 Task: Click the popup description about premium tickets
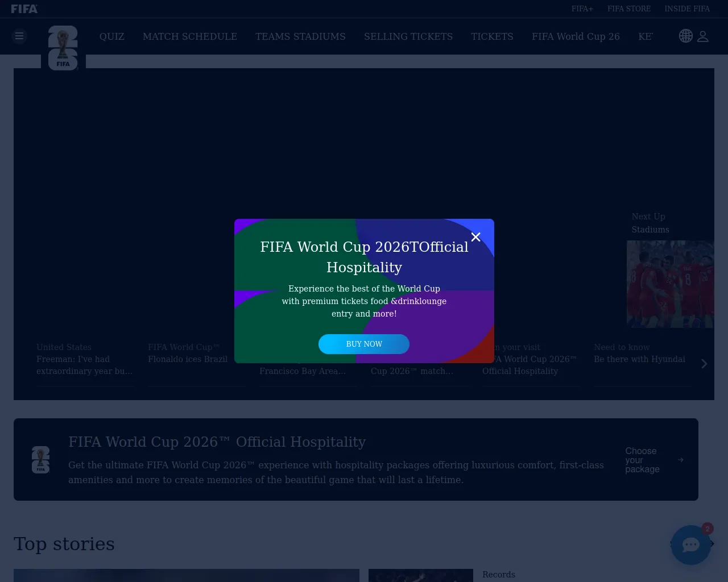[364, 301]
